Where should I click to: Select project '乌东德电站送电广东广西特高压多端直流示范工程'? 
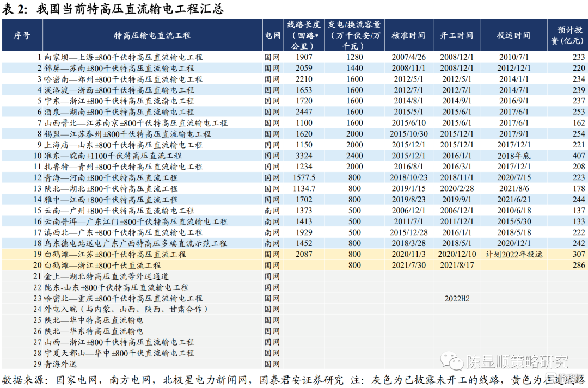pyautogui.click(x=136, y=243)
